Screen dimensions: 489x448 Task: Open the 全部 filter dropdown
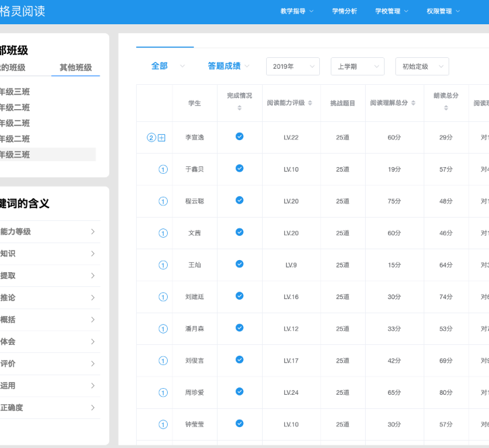click(168, 66)
